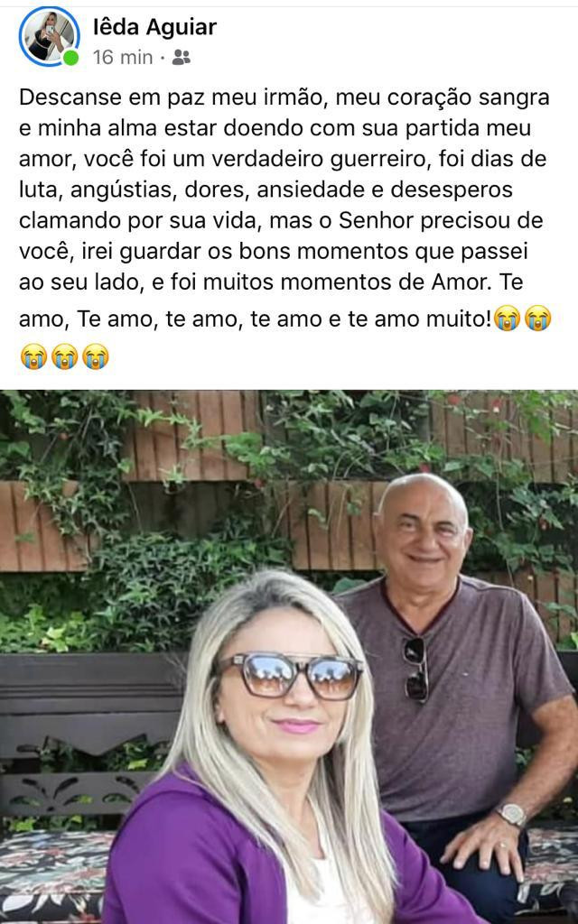Open the '16 min' post timestamp

point(123,57)
